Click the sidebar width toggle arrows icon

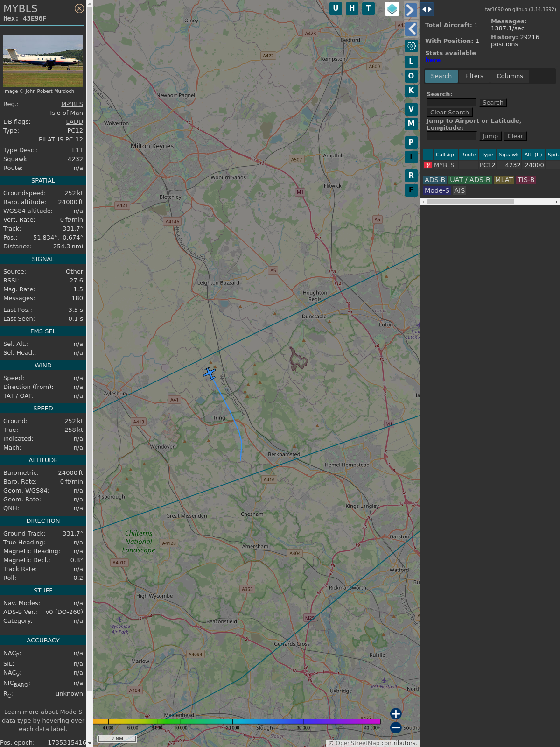[427, 9]
